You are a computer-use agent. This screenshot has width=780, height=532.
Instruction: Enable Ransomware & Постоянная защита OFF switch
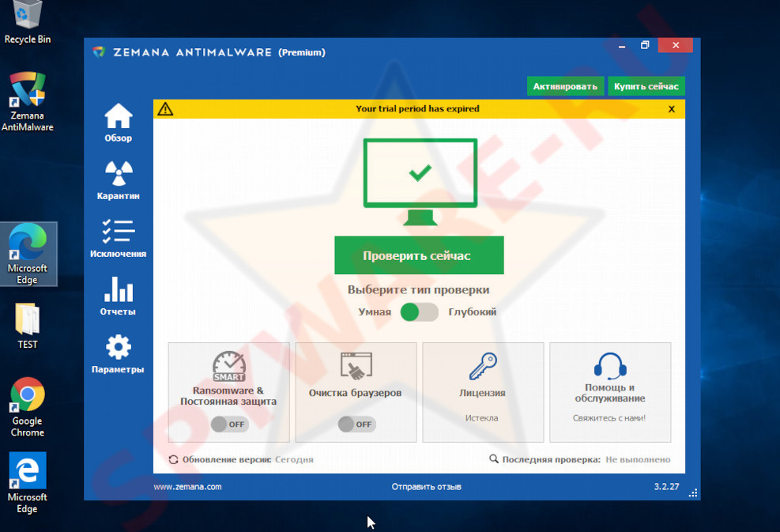229,424
